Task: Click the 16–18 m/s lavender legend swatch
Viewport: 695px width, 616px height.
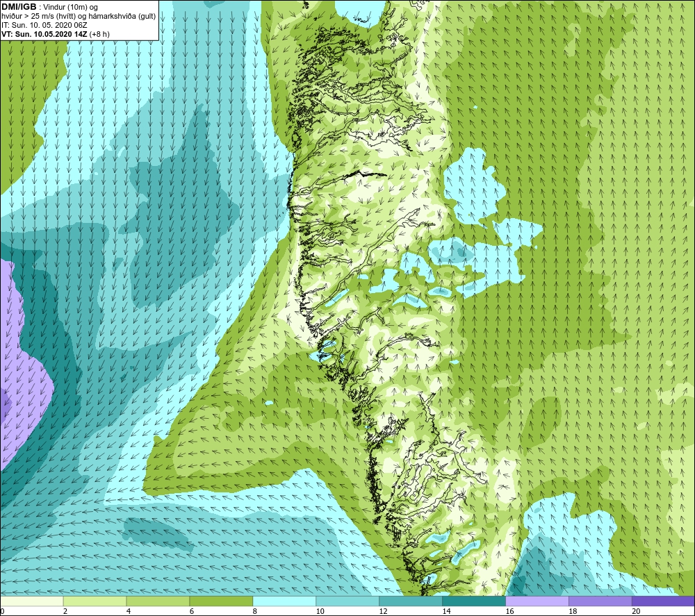Action: point(537,601)
